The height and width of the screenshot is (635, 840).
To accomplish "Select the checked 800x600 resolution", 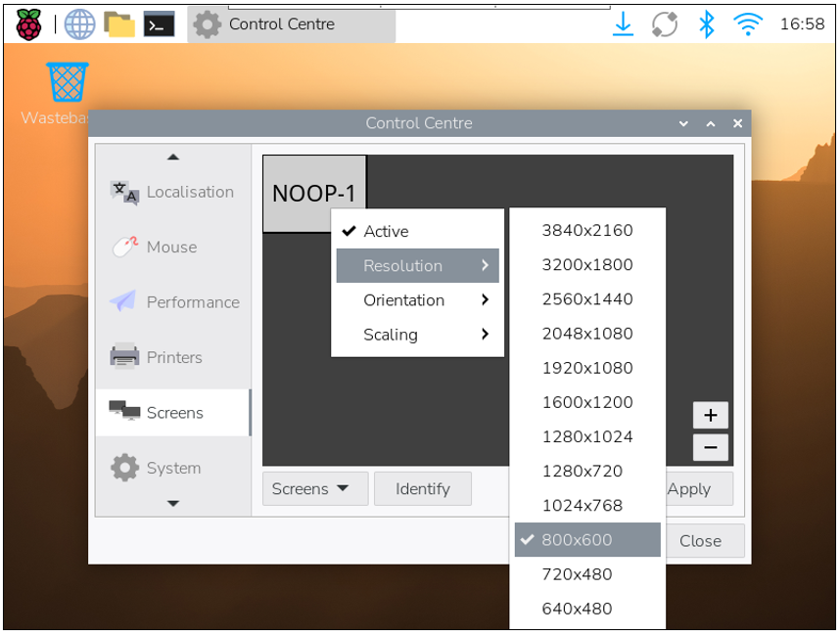I will [587, 540].
